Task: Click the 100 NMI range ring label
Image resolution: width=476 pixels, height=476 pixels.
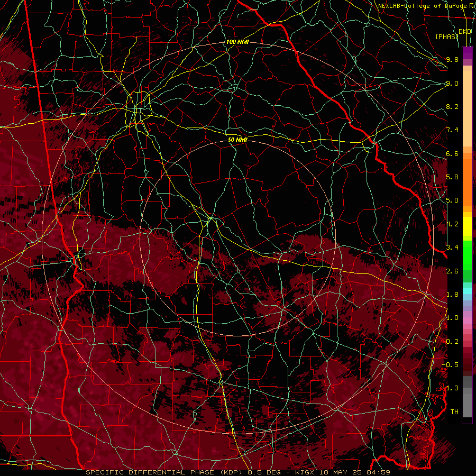Action: (237, 42)
